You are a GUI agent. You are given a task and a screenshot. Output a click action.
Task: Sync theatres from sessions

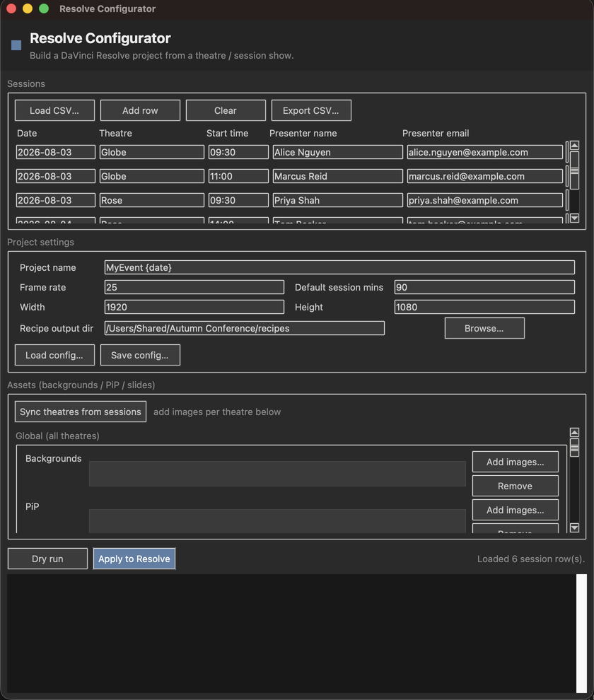coord(81,412)
